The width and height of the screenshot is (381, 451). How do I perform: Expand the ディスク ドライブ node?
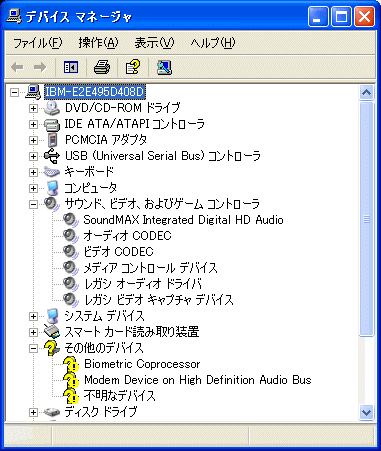click(33, 412)
